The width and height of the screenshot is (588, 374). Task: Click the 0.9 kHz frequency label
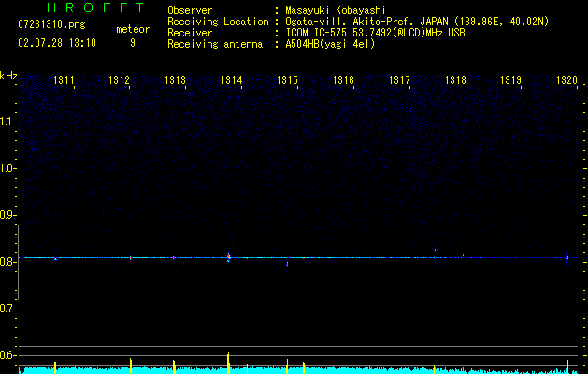point(7,215)
